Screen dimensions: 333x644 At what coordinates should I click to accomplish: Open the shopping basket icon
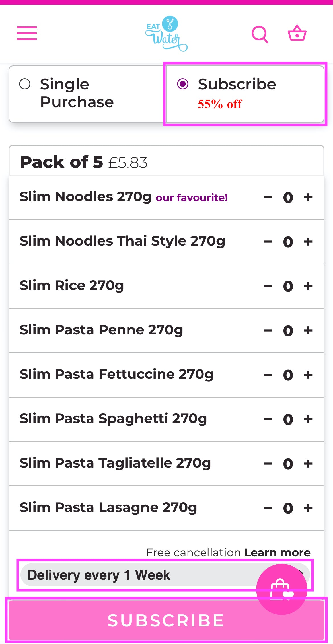pos(297,33)
